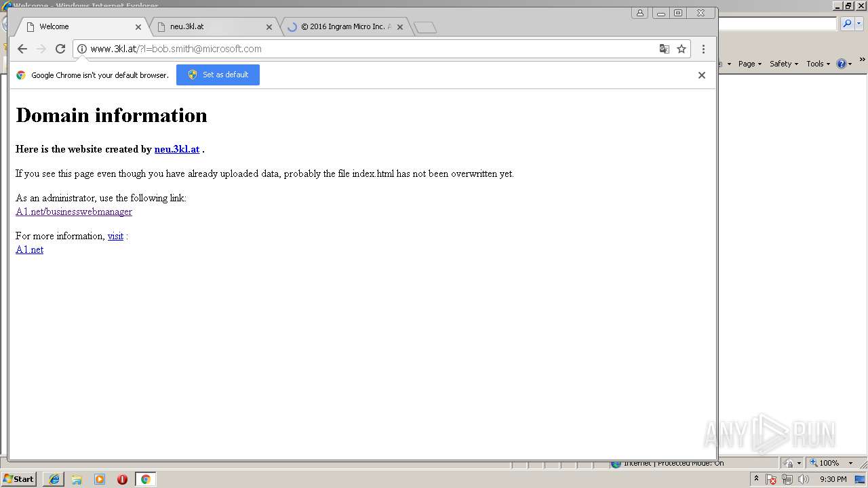Reload the page in Chrome
The image size is (868, 488).
tap(60, 49)
